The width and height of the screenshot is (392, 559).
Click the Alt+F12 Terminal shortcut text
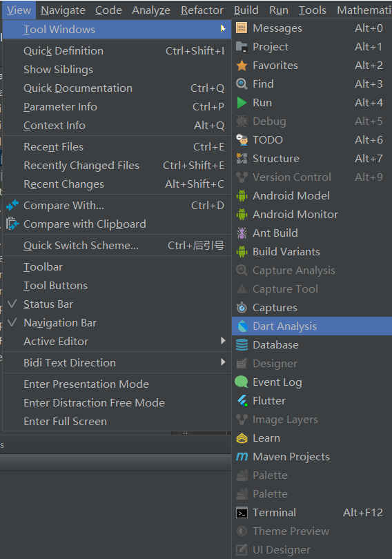363,513
